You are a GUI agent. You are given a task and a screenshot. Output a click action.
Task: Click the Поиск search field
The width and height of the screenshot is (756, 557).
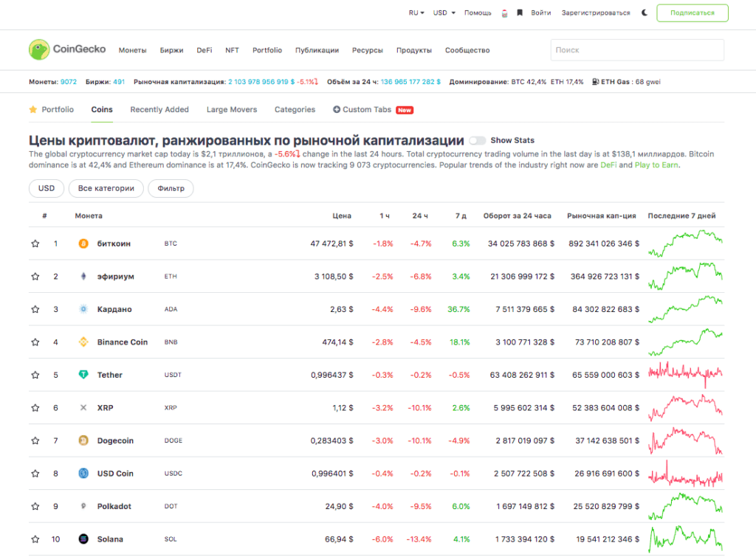click(636, 50)
